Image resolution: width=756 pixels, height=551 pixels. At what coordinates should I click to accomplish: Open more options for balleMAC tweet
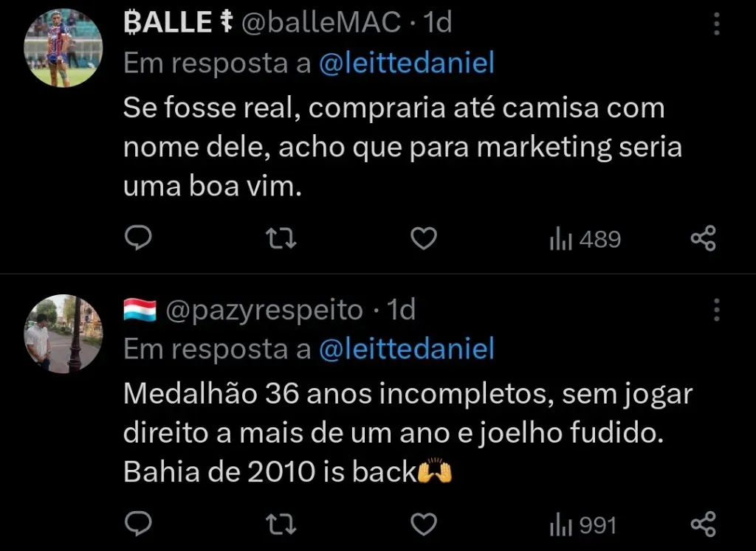[x=716, y=24]
